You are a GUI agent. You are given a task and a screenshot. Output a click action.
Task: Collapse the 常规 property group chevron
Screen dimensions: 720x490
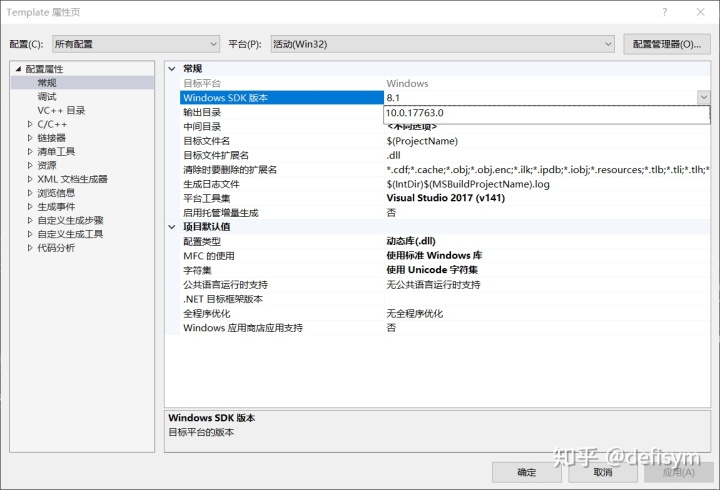(x=172, y=69)
